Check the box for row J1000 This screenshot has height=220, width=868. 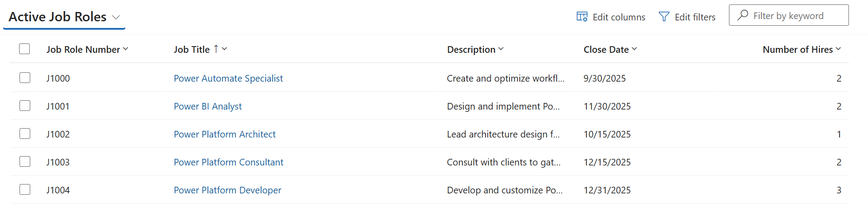click(x=25, y=78)
